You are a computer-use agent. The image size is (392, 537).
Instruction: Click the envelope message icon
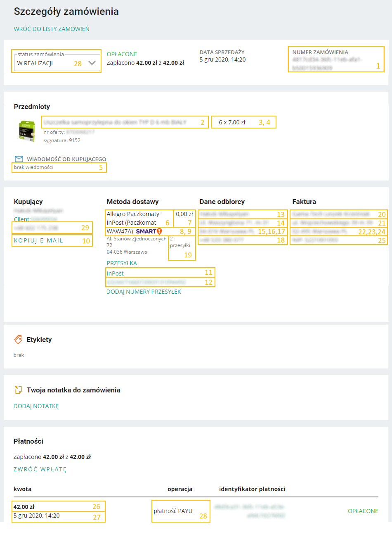(x=19, y=159)
